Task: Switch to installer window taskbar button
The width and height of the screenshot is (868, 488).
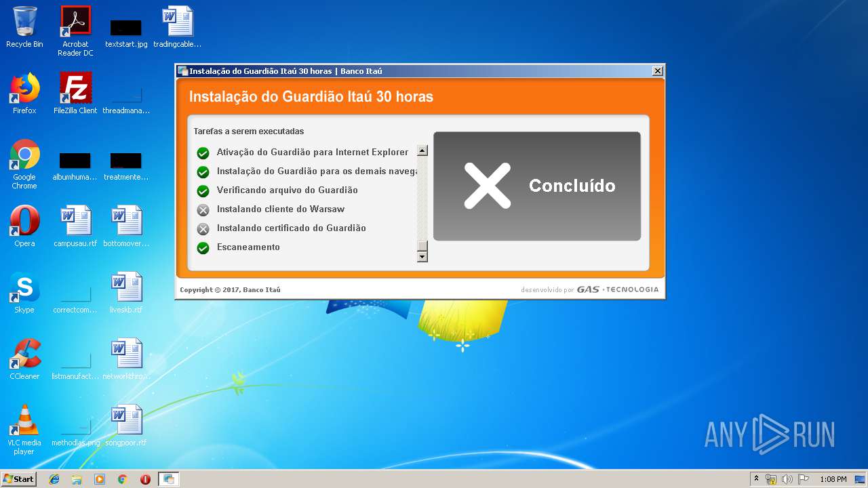Action: [x=168, y=479]
